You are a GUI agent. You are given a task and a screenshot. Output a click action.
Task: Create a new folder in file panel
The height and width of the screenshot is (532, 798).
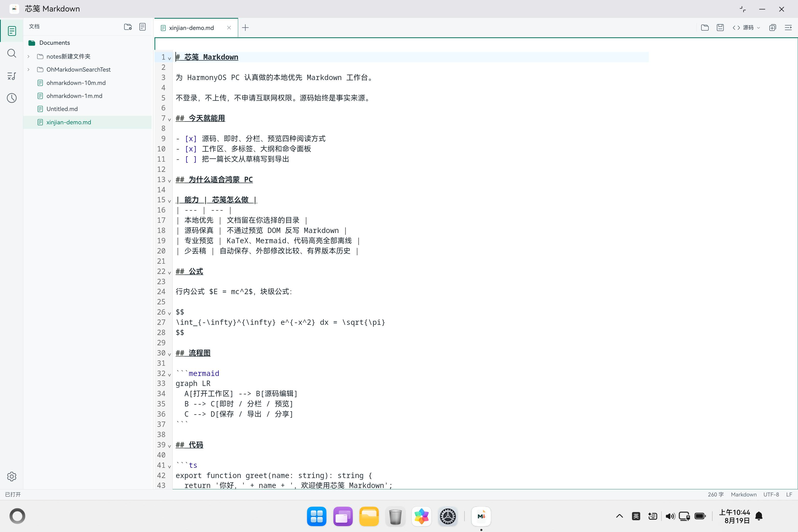pyautogui.click(x=128, y=27)
